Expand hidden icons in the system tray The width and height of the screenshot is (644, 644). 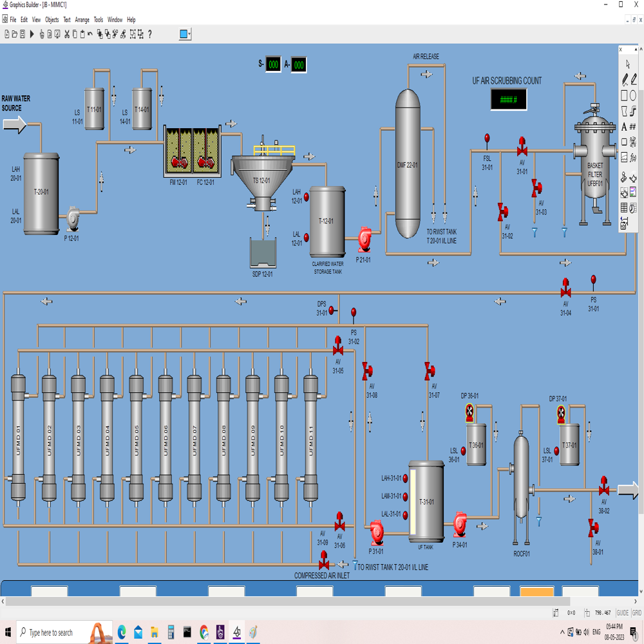(x=562, y=632)
